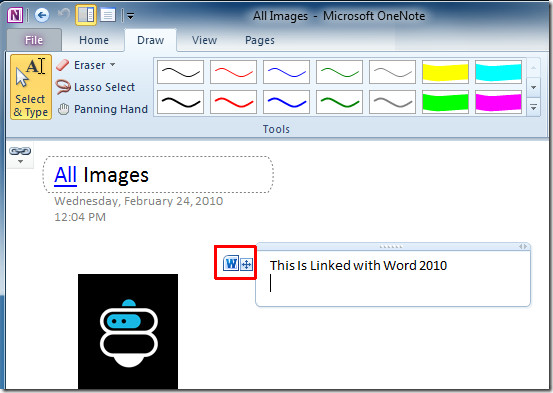Screen dimensions: 553x393
Task: Switch to the Home tab
Action: [94, 40]
